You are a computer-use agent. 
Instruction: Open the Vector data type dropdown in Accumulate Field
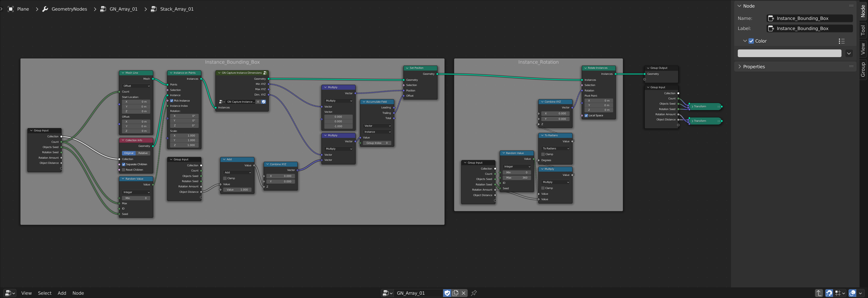point(377,126)
